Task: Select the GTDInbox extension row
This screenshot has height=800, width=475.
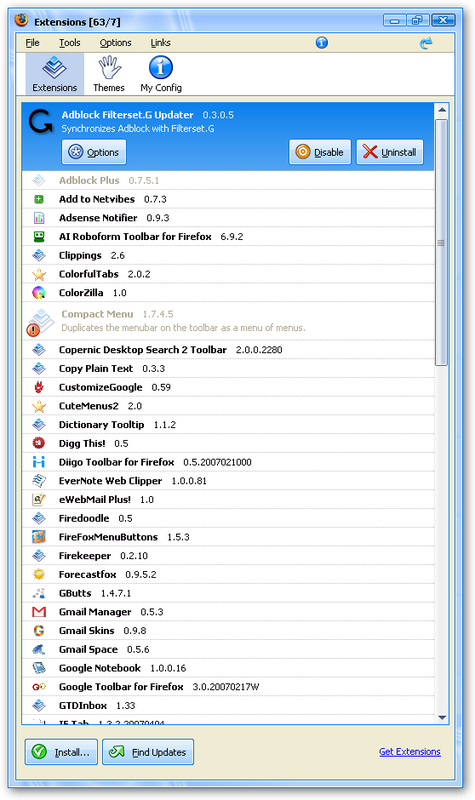Action: point(228,706)
